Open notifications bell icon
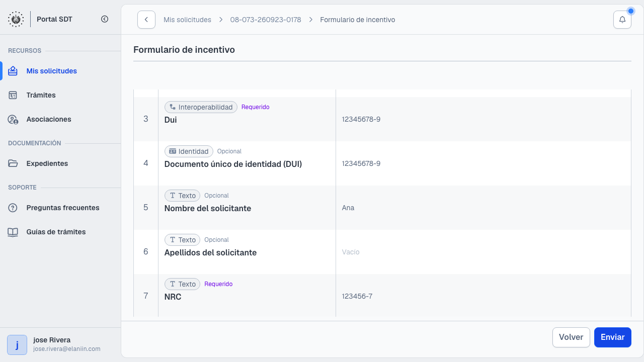This screenshot has height=362, width=644. click(622, 20)
